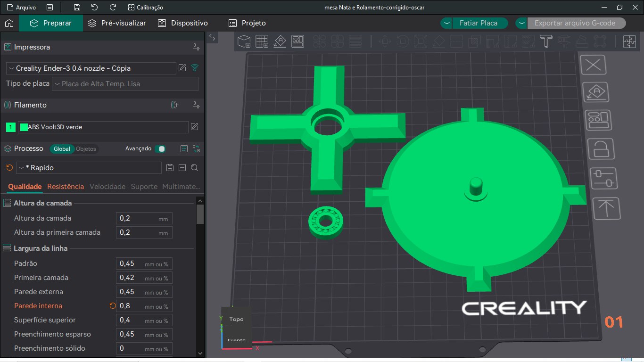Click the settings list scroll-down arrow
This screenshot has height=362, width=644.
pyautogui.click(x=200, y=353)
